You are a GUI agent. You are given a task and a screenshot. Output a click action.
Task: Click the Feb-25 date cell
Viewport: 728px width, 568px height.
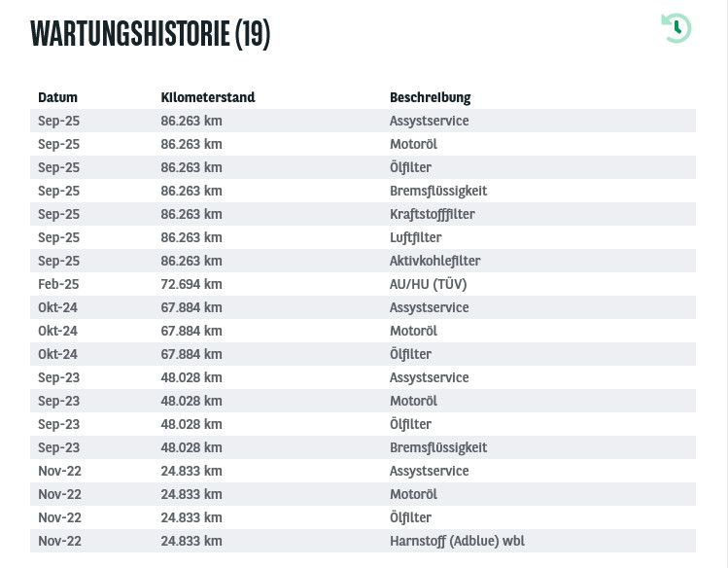point(58,284)
